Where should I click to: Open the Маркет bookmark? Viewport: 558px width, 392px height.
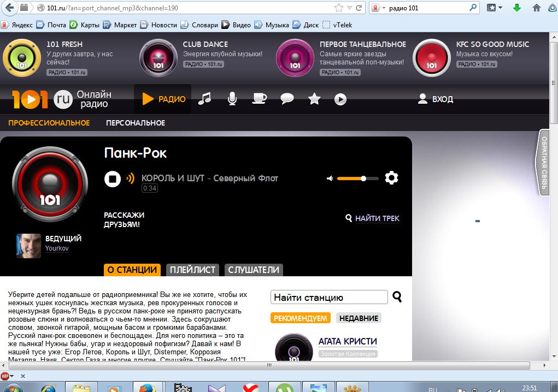120,25
